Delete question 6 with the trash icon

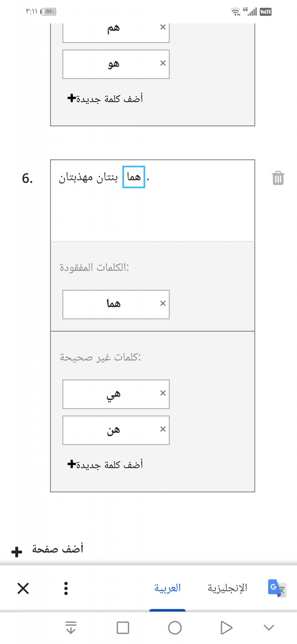(278, 178)
